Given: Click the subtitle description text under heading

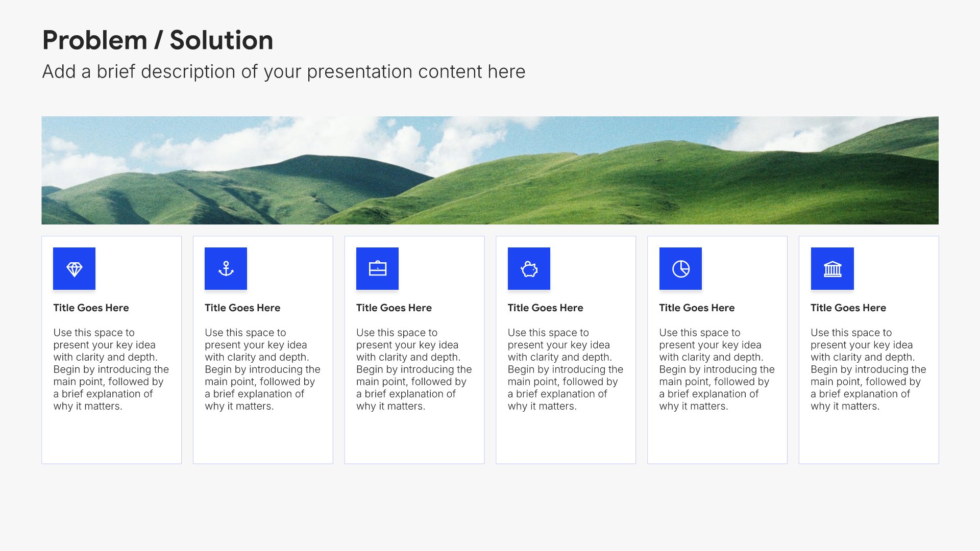Looking at the screenshot, I should [284, 72].
